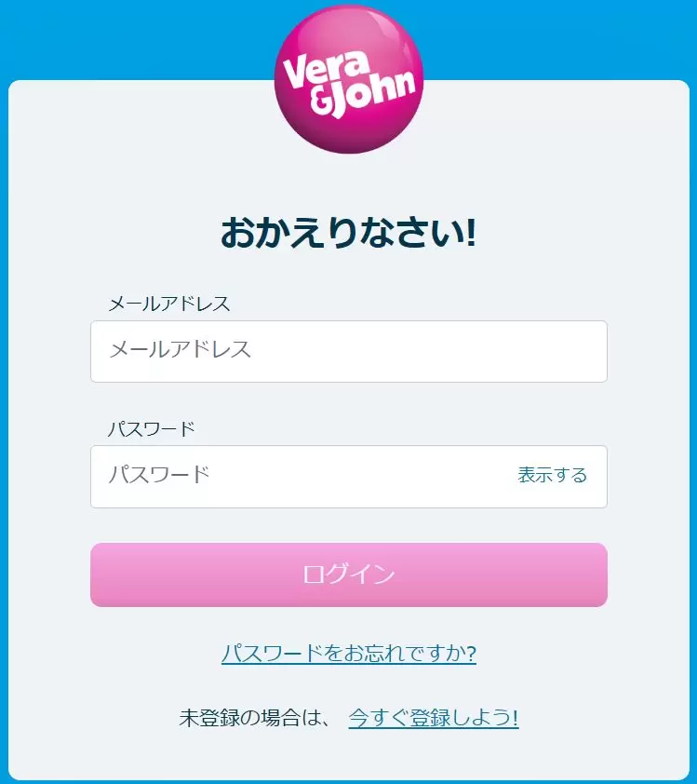Follow the 今すぐ登録しよう! registration link
Viewport: 697px width, 784px height.
(x=434, y=718)
